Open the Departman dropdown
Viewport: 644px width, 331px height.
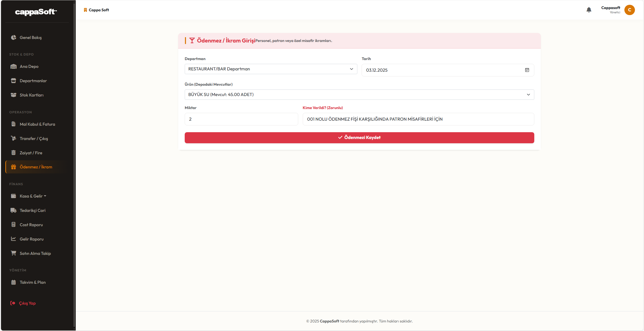[x=271, y=69]
